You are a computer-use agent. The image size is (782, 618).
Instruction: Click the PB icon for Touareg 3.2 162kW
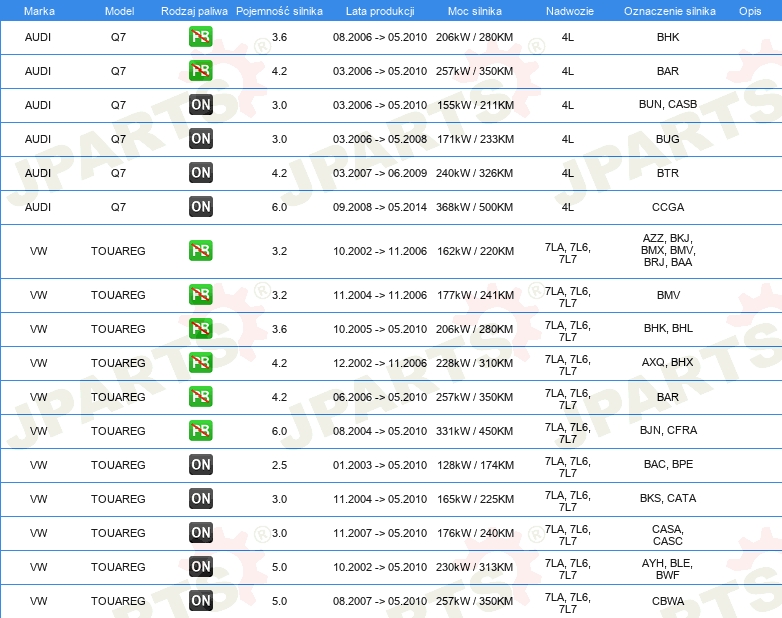pos(200,250)
